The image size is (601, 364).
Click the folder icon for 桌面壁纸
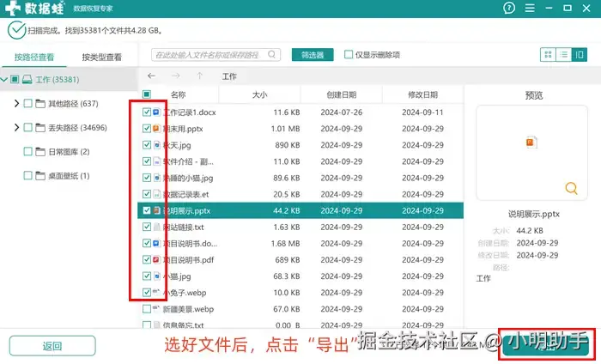click(40, 176)
